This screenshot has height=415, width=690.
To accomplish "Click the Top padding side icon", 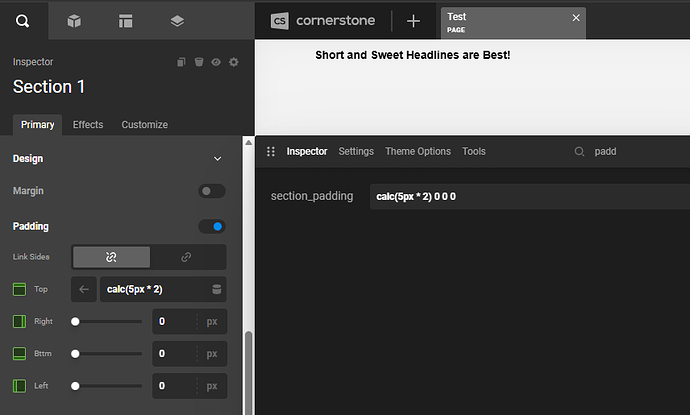I will pyautogui.click(x=19, y=289).
